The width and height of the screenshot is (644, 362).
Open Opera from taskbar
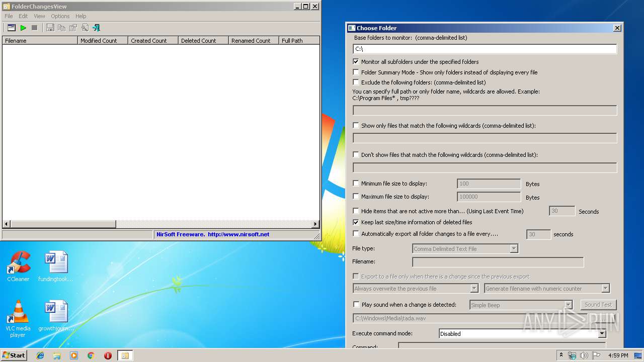108,355
